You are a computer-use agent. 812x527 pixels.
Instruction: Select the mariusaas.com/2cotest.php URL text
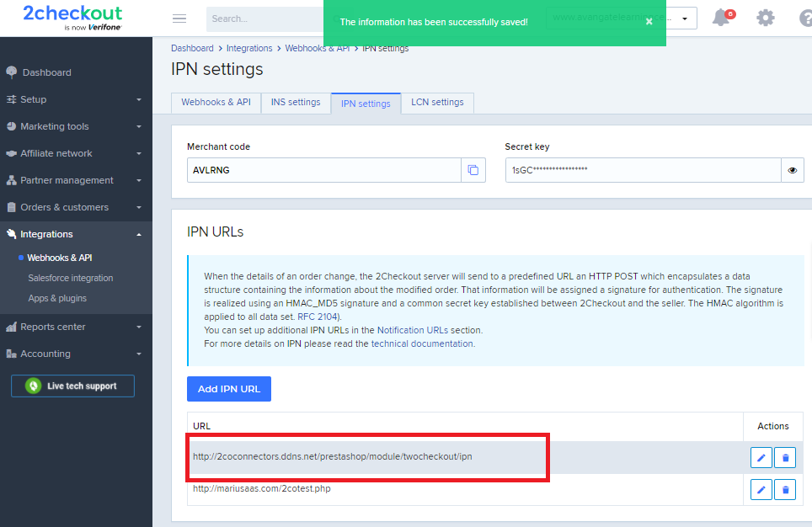click(261, 488)
